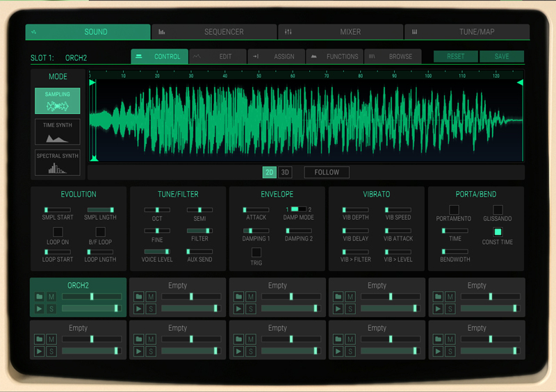Select the CONTROL sub-tab

(x=160, y=56)
